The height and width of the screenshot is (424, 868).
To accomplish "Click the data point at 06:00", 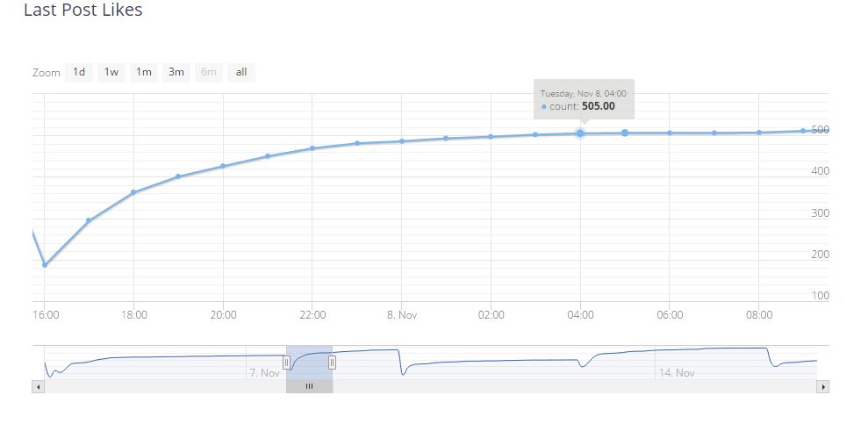I will pyautogui.click(x=670, y=133).
